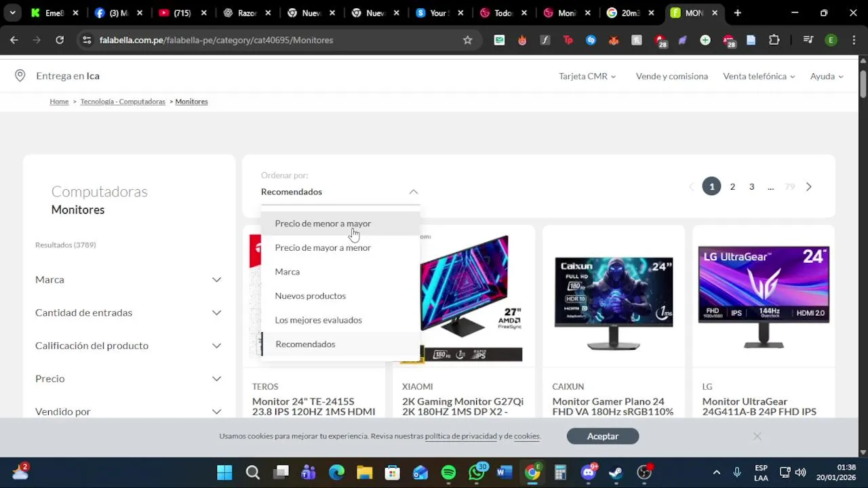Go to results page 2
The image size is (868, 488).
tap(732, 187)
